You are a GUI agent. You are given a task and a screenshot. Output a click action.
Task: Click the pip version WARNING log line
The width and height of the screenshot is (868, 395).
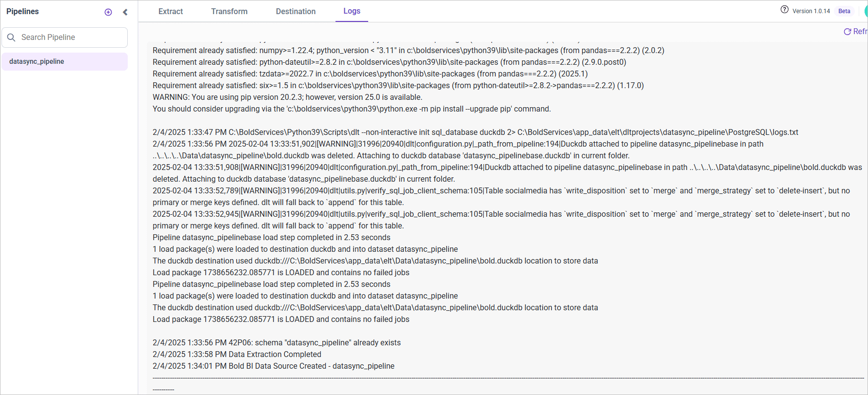(287, 97)
